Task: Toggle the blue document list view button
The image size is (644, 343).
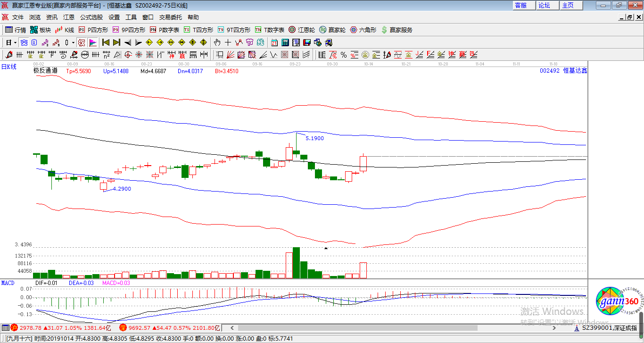Action: [34, 42]
